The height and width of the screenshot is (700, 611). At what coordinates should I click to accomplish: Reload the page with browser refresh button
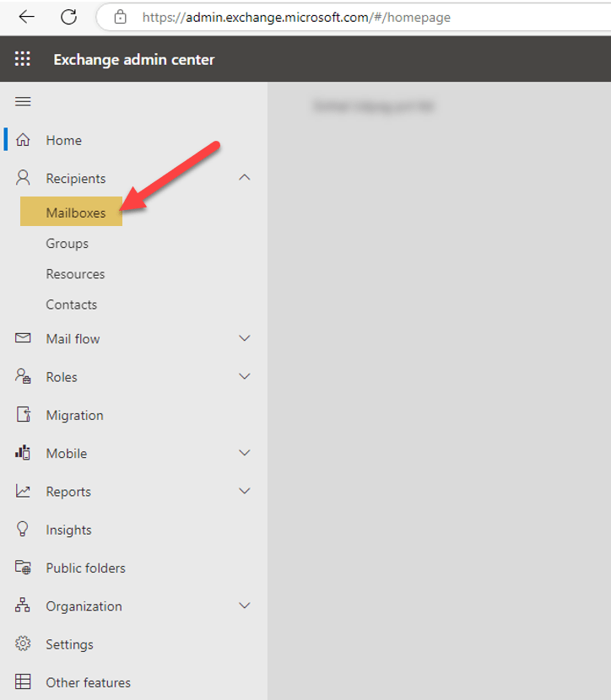tap(69, 17)
